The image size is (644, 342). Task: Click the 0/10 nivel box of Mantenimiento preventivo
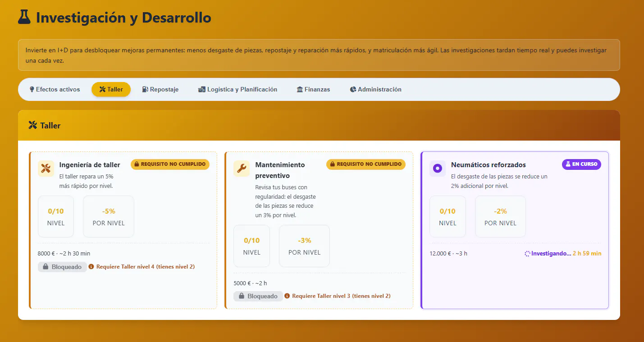[x=251, y=246]
